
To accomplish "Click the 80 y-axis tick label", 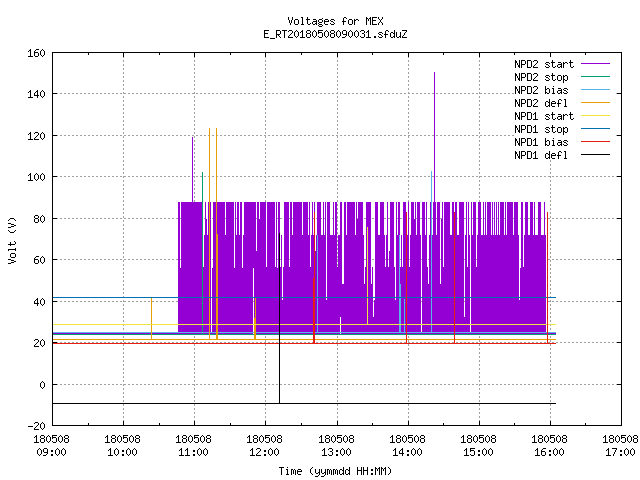I will [39, 219].
